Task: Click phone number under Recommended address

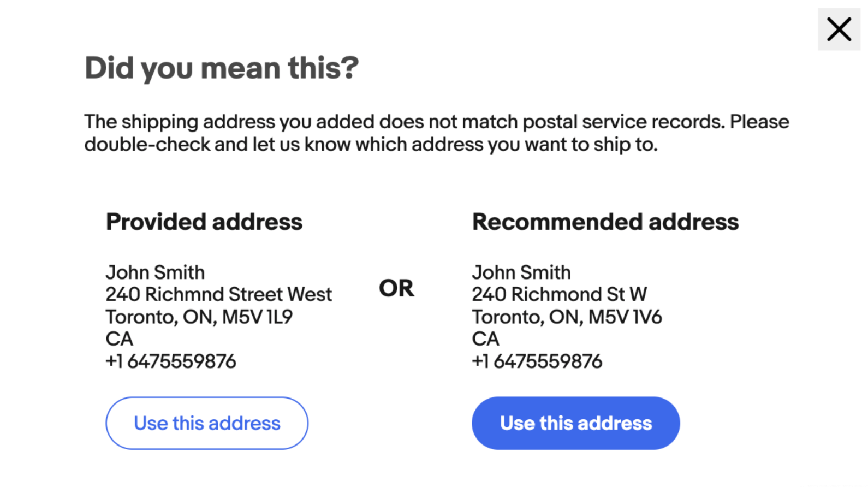Action: 537,361
